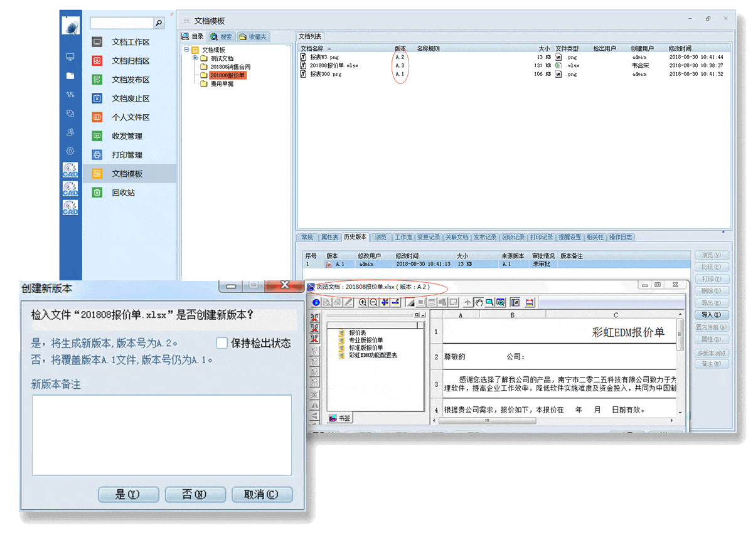Click the fit-to-view icon in the viewer toolbar

(x=385, y=302)
